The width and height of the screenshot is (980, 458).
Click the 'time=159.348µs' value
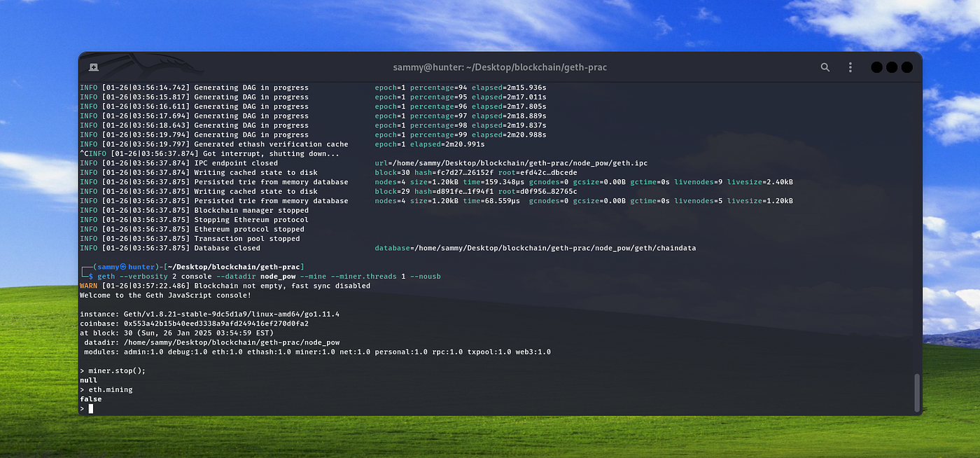click(x=493, y=182)
